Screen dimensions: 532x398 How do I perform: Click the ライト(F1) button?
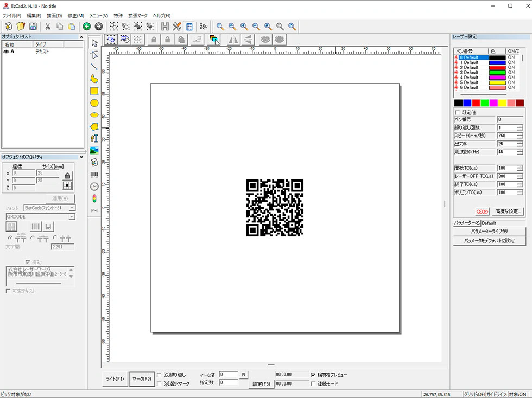point(115,379)
